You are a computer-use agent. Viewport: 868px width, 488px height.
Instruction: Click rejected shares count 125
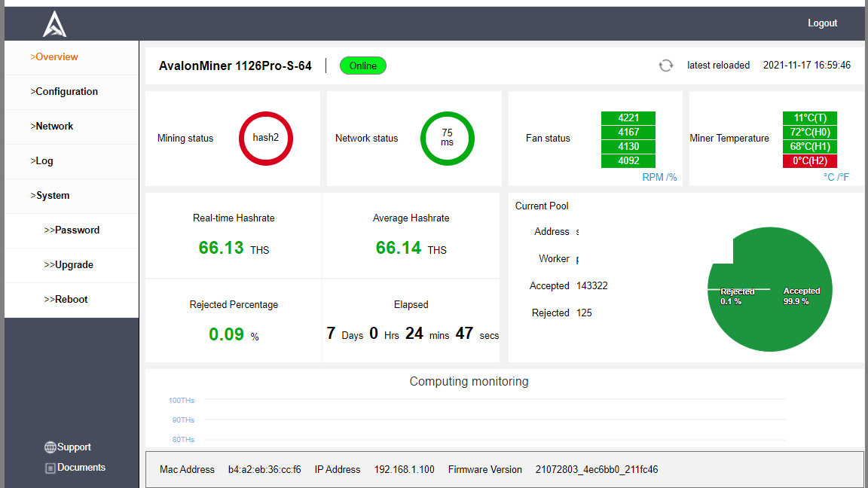click(x=584, y=313)
